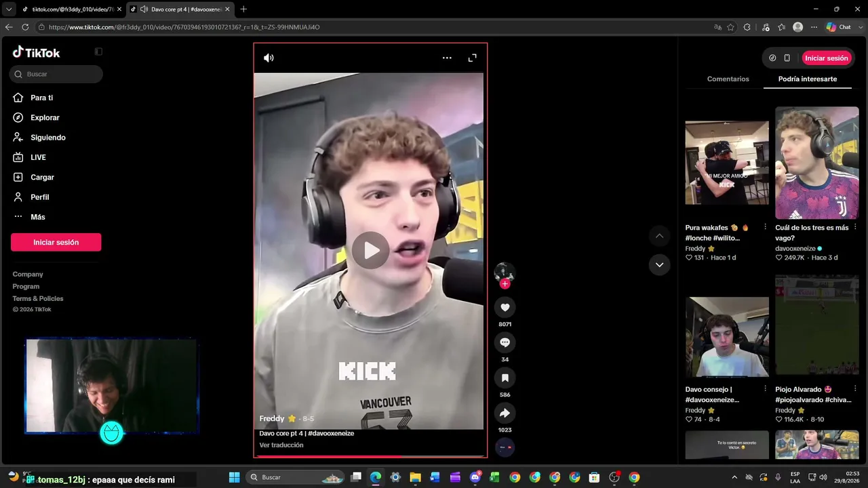Show hidden system tray icons
The height and width of the screenshot is (488, 868).
[x=735, y=477]
